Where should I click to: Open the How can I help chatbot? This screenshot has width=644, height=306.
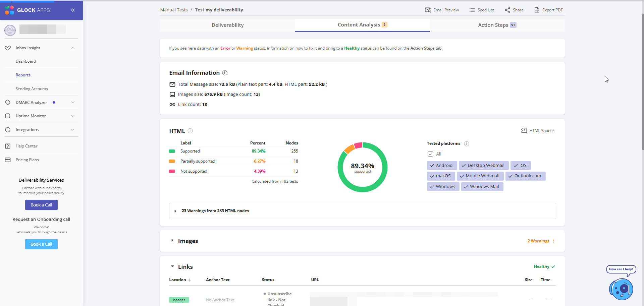(621, 289)
